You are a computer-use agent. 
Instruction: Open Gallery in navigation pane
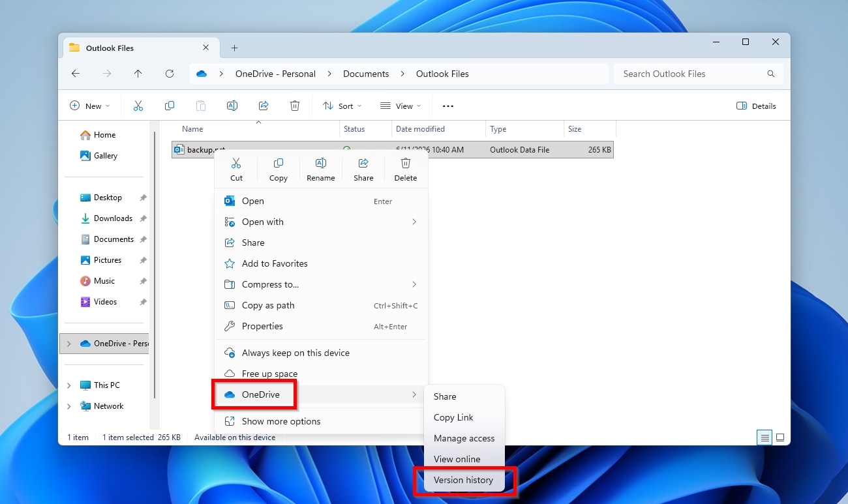(105, 156)
